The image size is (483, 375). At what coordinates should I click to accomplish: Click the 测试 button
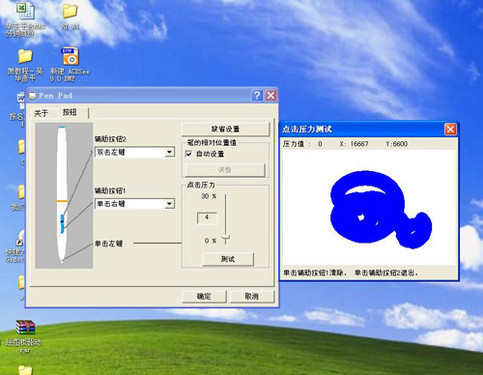pos(228,259)
